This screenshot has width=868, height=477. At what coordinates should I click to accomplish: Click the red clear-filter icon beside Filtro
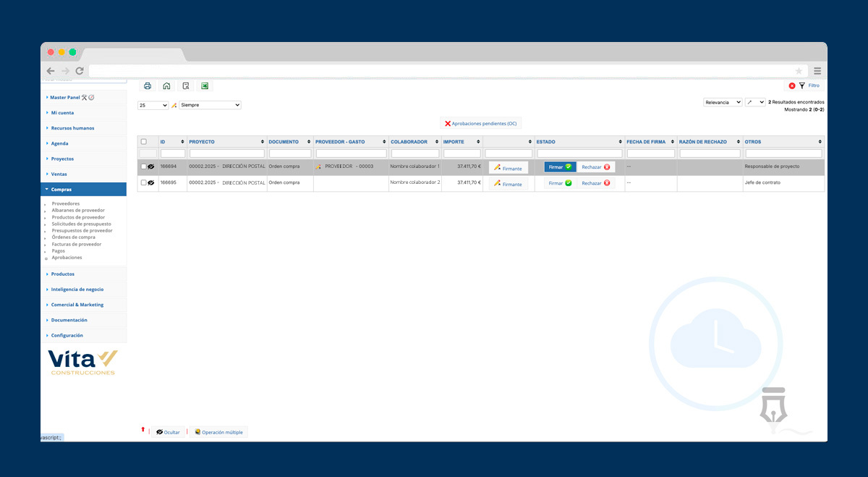(x=792, y=86)
